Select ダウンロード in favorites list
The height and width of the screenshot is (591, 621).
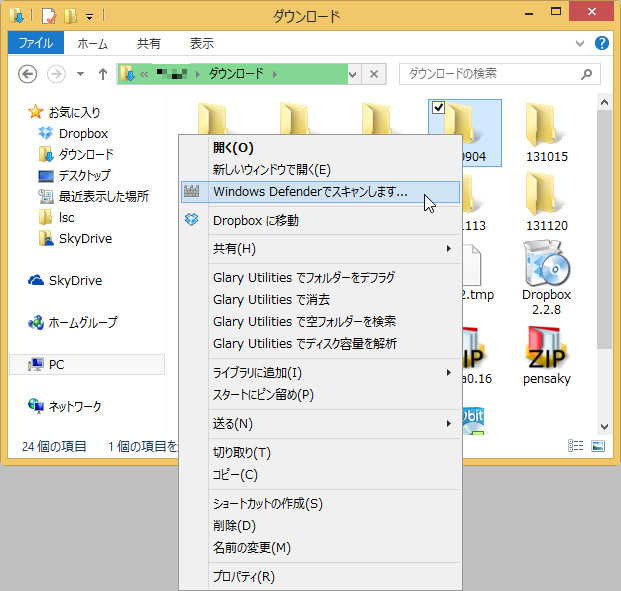tap(76, 154)
